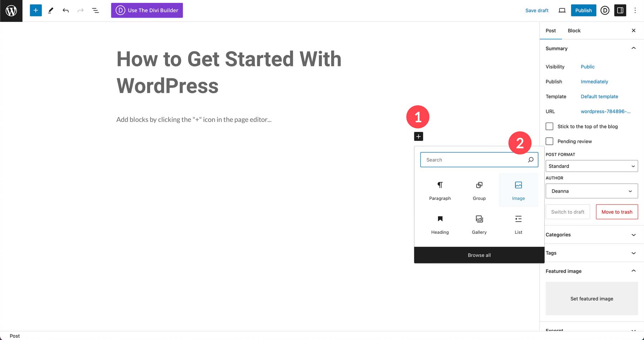
Task: Select the pencil Tools icon
Action: point(51,10)
